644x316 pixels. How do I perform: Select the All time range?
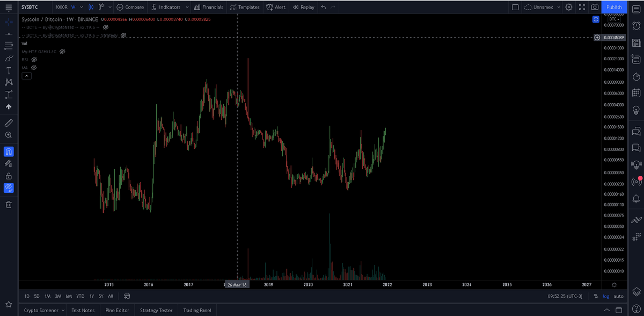coord(111,296)
